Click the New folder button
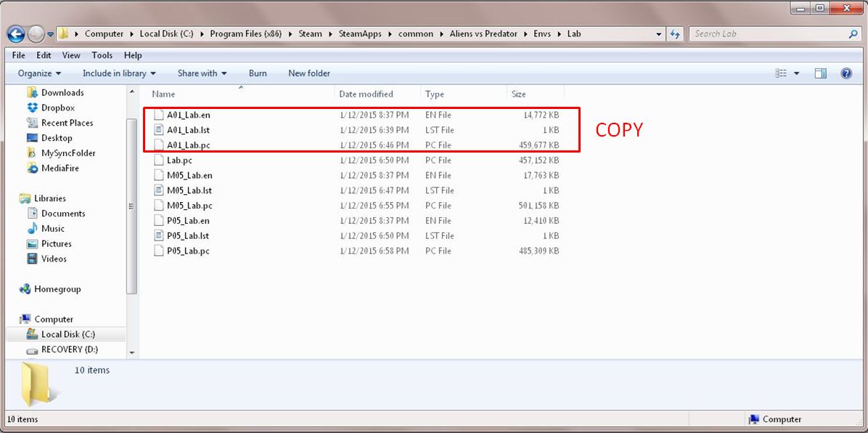The height and width of the screenshot is (433, 868). pos(309,73)
